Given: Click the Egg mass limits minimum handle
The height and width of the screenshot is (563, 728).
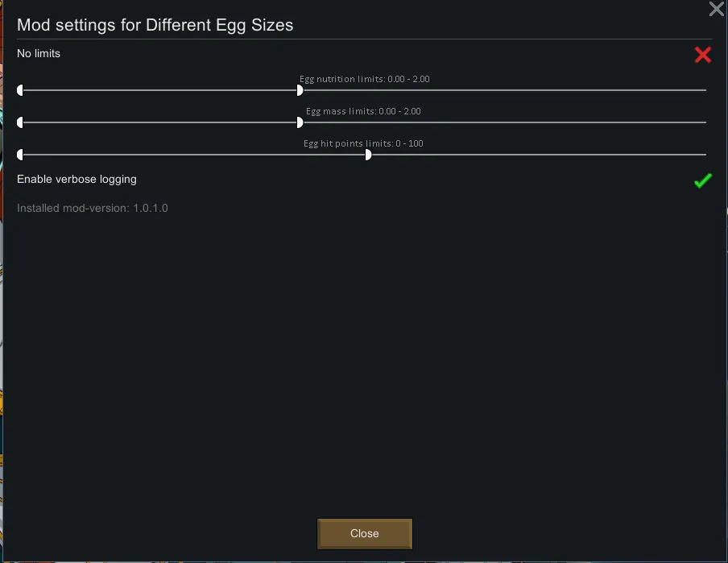Looking at the screenshot, I should tap(21, 122).
